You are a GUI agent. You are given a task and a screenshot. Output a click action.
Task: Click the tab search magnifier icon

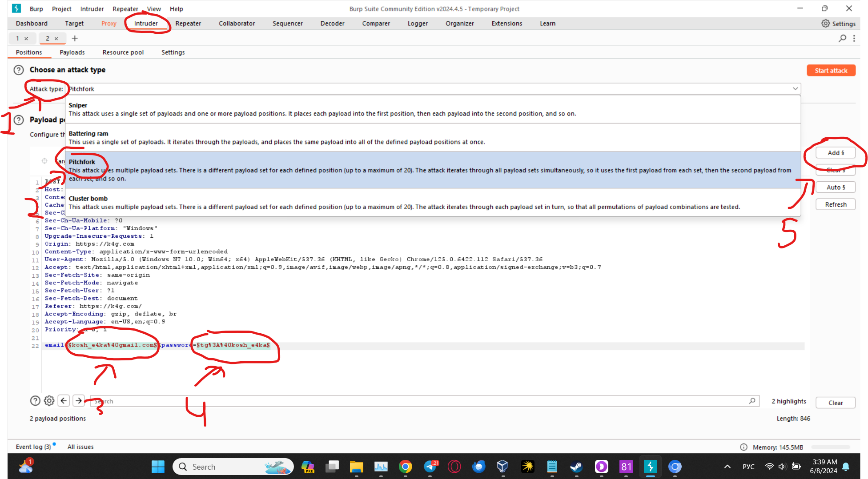pyautogui.click(x=842, y=38)
